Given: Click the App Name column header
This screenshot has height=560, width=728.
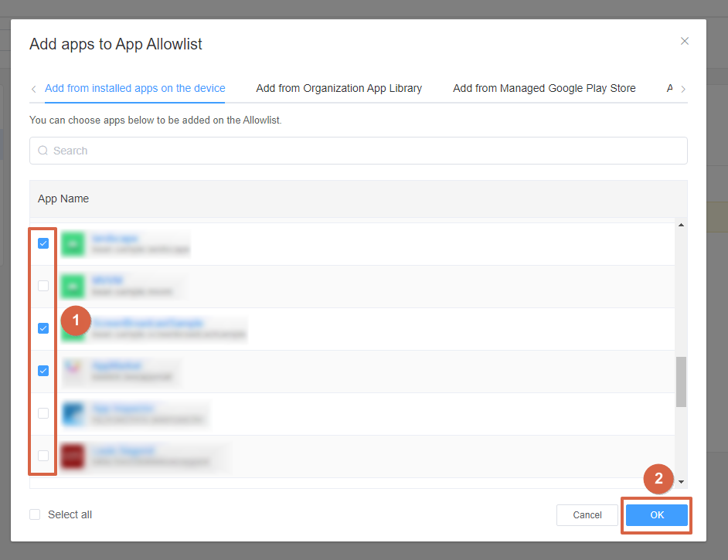Looking at the screenshot, I should tap(63, 199).
